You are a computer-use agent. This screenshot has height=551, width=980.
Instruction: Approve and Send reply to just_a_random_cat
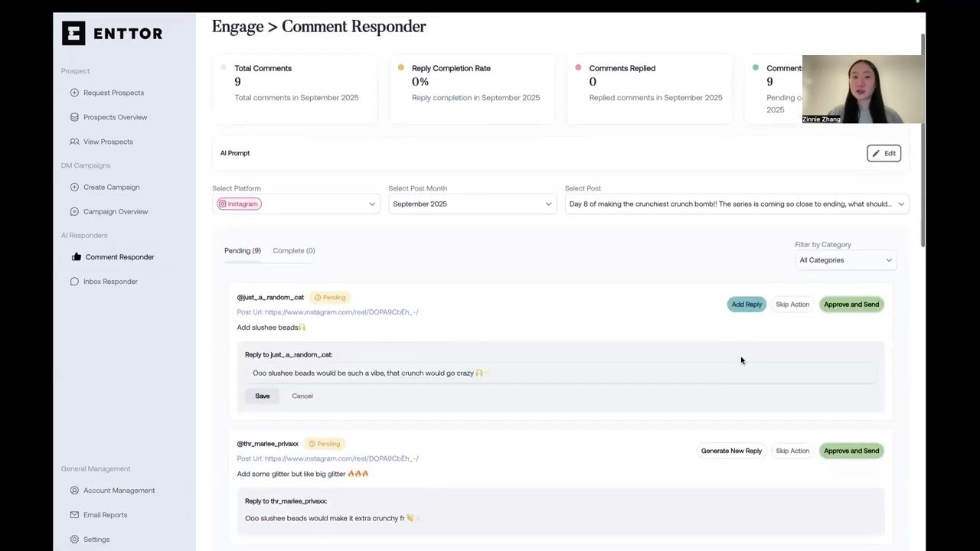pos(851,305)
